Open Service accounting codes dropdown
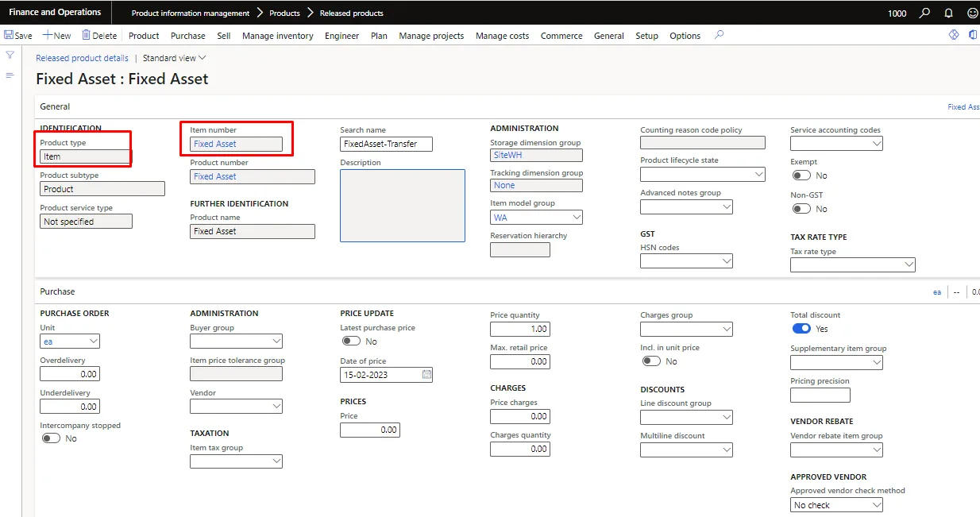The image size is (980, 517). 877,144
